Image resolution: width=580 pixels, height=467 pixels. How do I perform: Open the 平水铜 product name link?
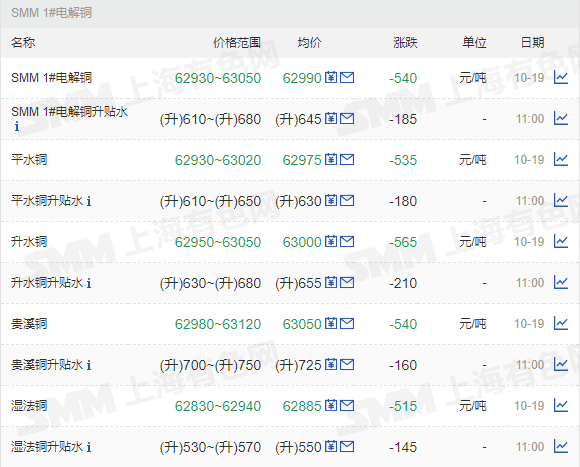click(x=29, y=160)
